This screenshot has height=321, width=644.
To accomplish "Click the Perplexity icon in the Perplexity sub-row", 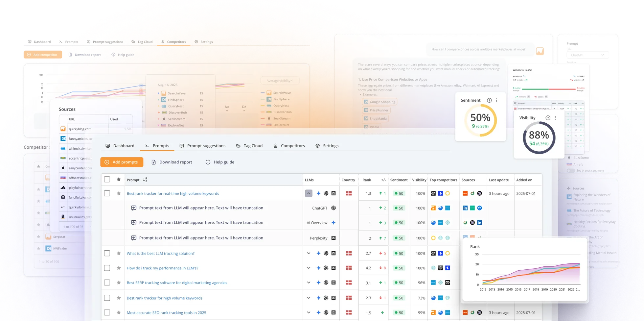I will click(333, 238).
